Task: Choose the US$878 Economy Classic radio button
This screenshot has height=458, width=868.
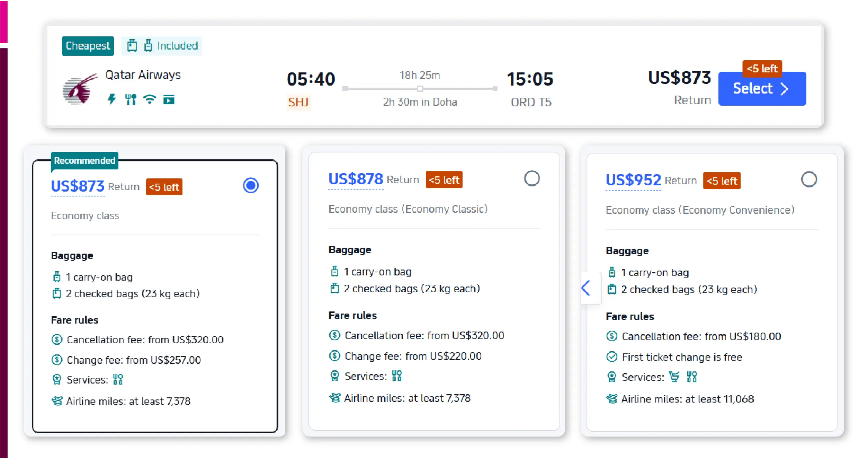Action: pyautogui.click(x=531, y=179)
